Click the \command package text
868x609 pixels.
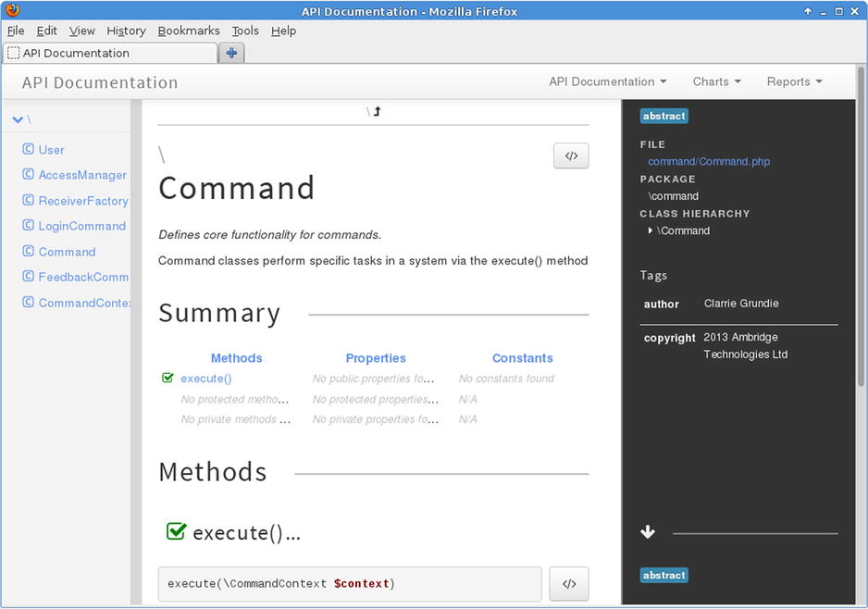click(673, 196)
